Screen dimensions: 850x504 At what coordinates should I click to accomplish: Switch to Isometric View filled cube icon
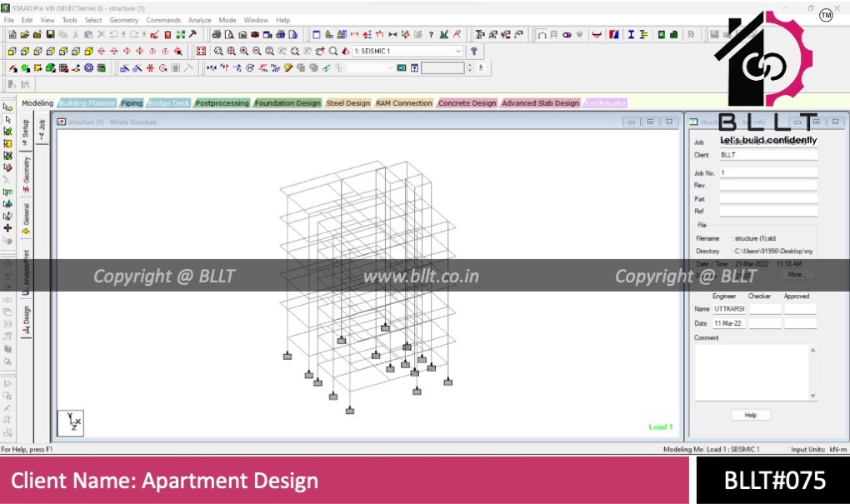(x=88, y=51)
